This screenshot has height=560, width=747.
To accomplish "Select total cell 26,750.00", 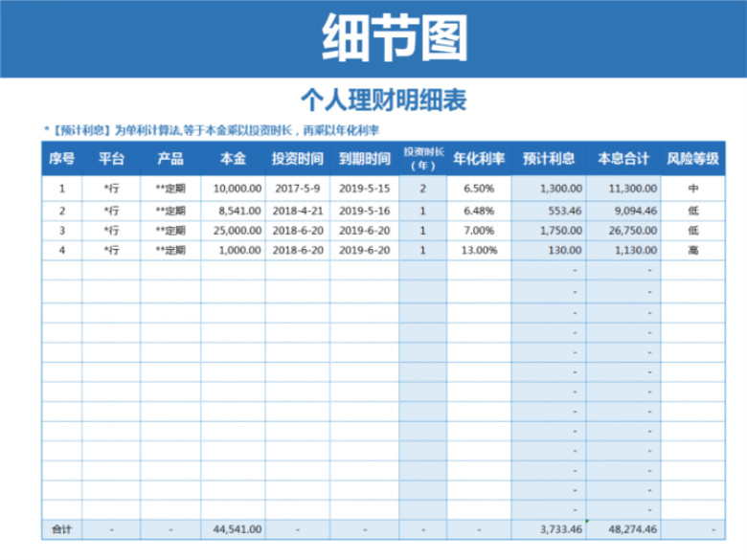I will point(623,231).
